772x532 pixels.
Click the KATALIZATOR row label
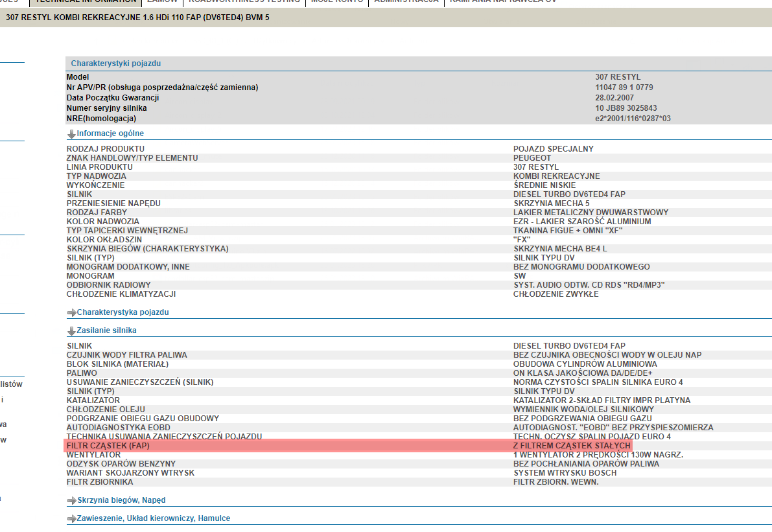(93, 400)
